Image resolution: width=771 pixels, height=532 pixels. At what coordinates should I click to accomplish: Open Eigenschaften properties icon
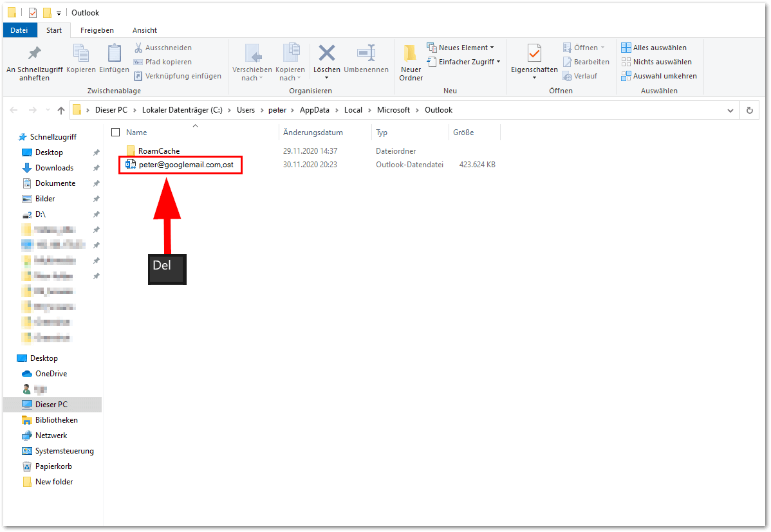534,54
